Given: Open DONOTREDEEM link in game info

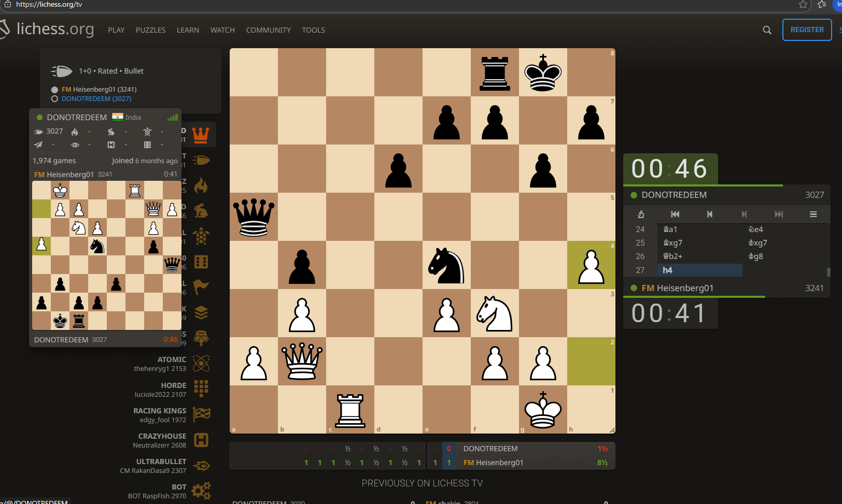Looking at the screenshot, I should 96,99.
